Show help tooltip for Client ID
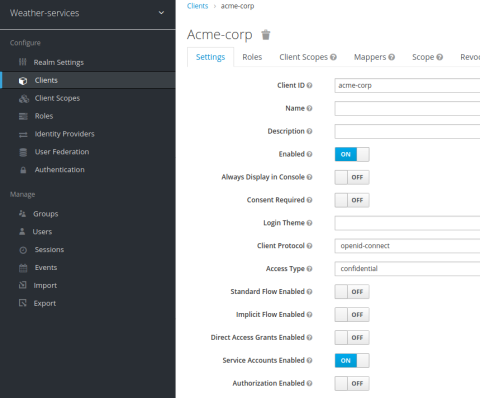The image size is (480, 398). coord(309,85)
